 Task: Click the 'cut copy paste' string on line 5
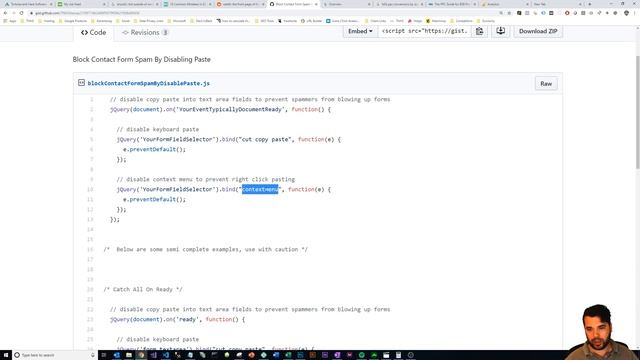tap(265, 139)
